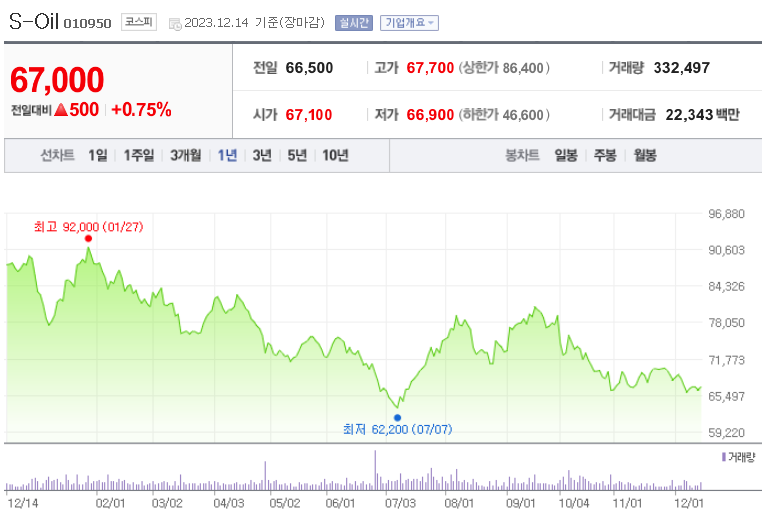The height and width of the screenshot is (522, 762).
Task: Select the 1주일 line chart tab
Action: coord(139,156)
